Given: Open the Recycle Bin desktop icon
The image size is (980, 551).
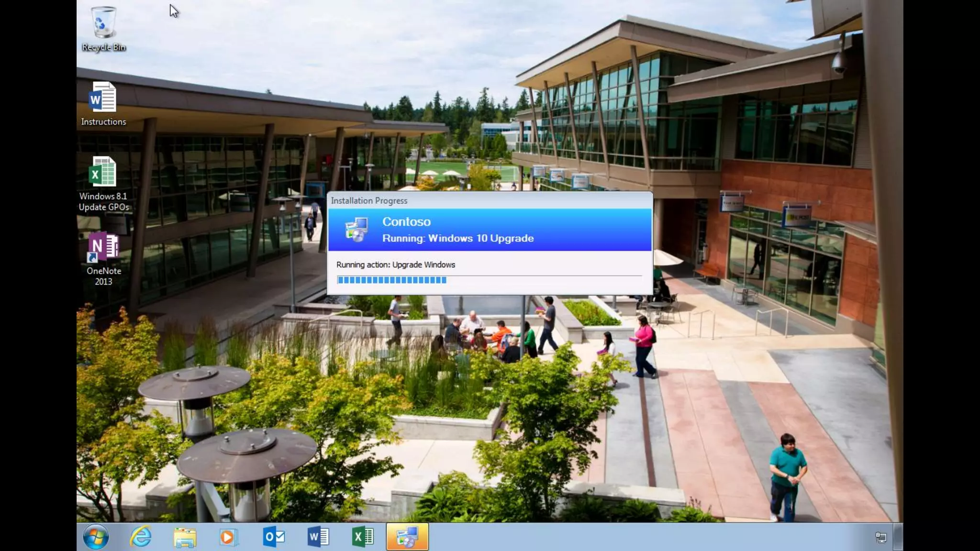Looking at the screenshot, I should 103,23.
